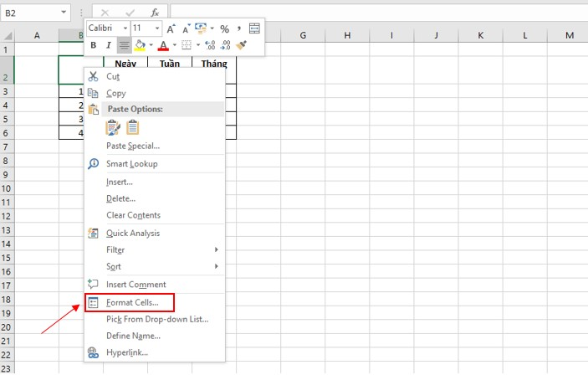Screen dimensions: 588x375
Task: Activate the Format Painter brush
Action: [241, 45]
